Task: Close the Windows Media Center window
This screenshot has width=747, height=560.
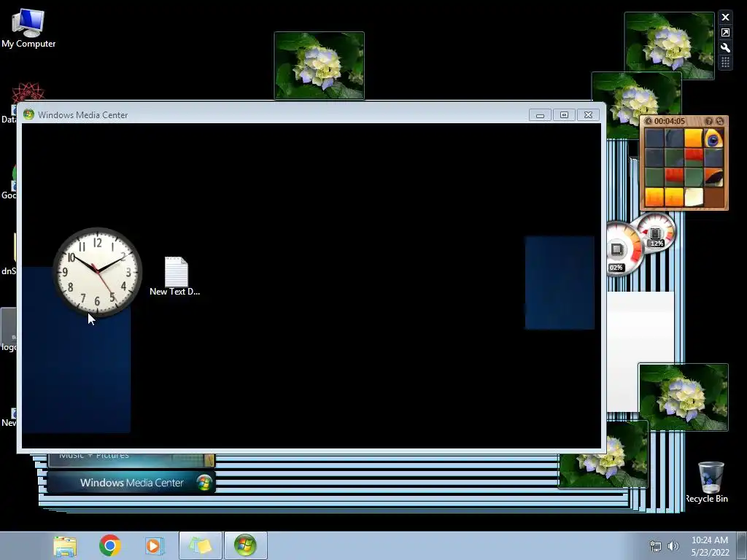Action: 589,115
